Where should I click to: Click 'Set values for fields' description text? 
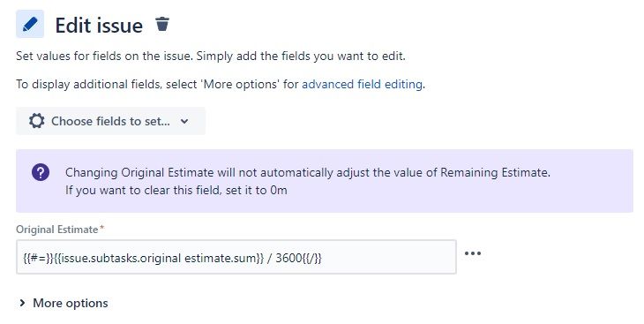tap(211, 56)
